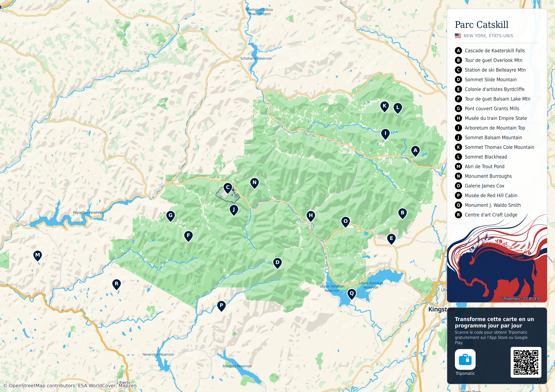Click the Tripomatic CC BY 4.0 credit

point(519,299)
